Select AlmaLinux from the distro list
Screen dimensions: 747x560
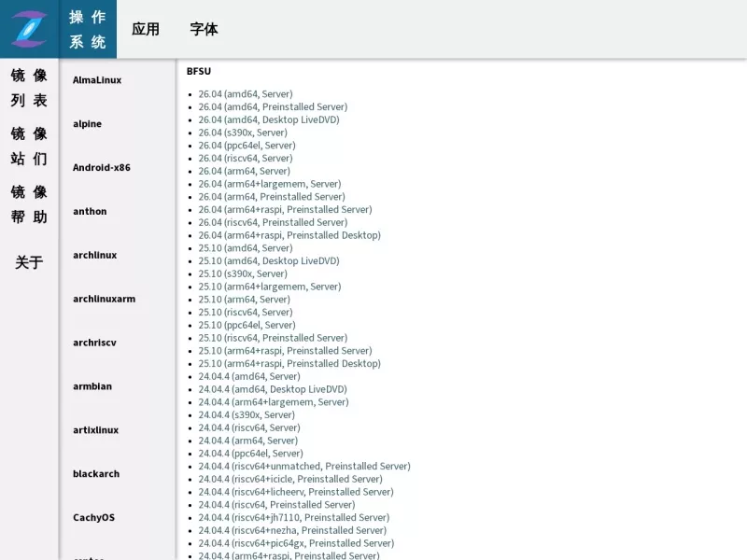click(x=97, y=80)
